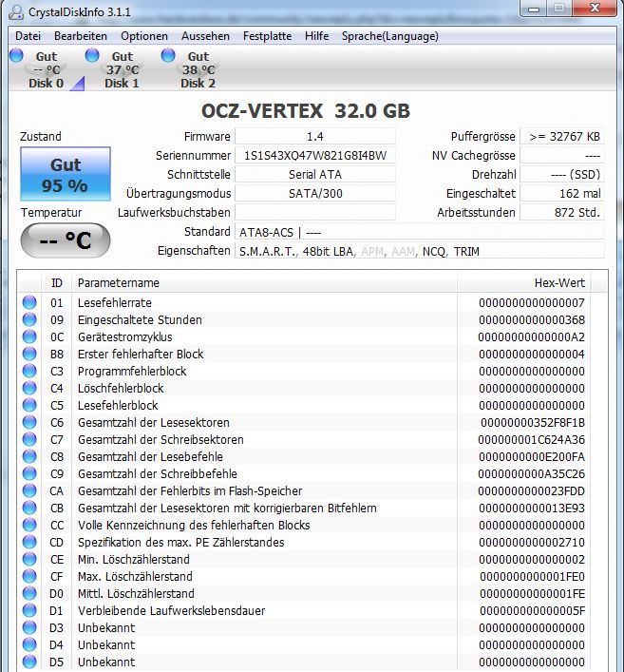
Task: Click the Puffergrösse value 32767 KB
Action: 562,137
